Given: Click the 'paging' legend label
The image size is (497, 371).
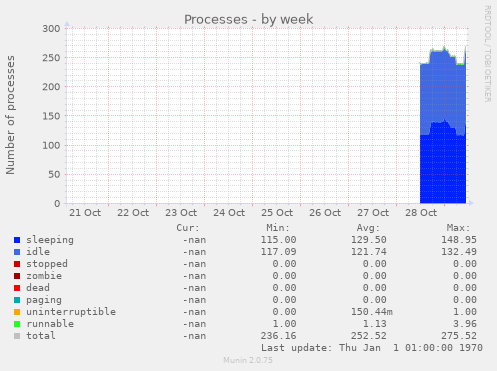Looking at the screenshot, I should (x=44, y=300).
